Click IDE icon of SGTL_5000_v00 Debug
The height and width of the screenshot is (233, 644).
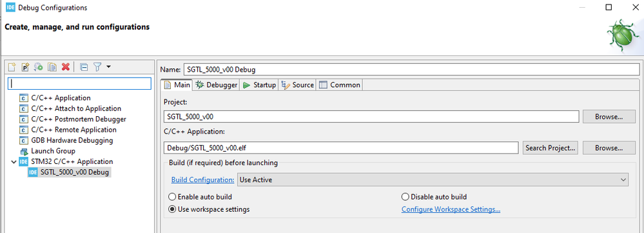pyautogui.click(x=34, y=172)
